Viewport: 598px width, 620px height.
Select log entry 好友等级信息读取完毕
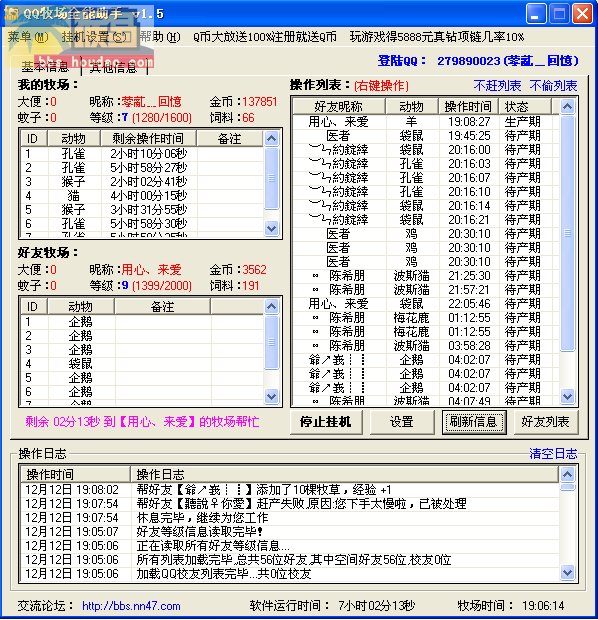pyautogui.click(x=290, y=531)
